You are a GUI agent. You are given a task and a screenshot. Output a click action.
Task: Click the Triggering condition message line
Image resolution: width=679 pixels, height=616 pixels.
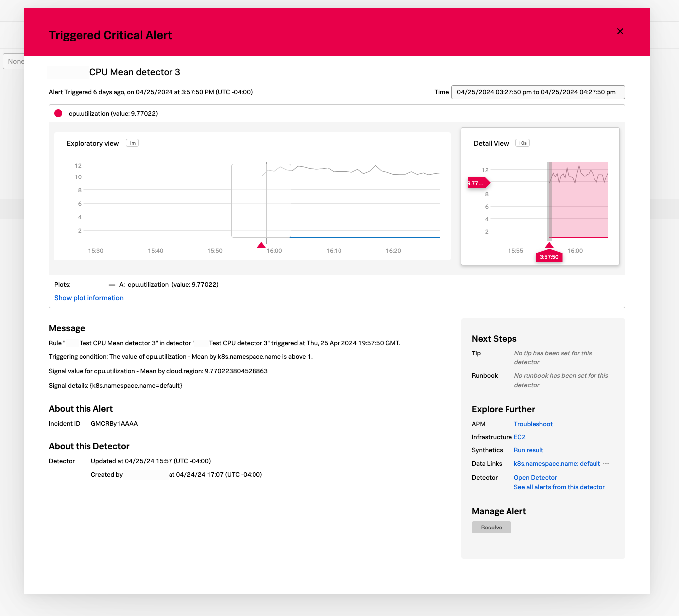pyautogui.click(x=180, y=357)
